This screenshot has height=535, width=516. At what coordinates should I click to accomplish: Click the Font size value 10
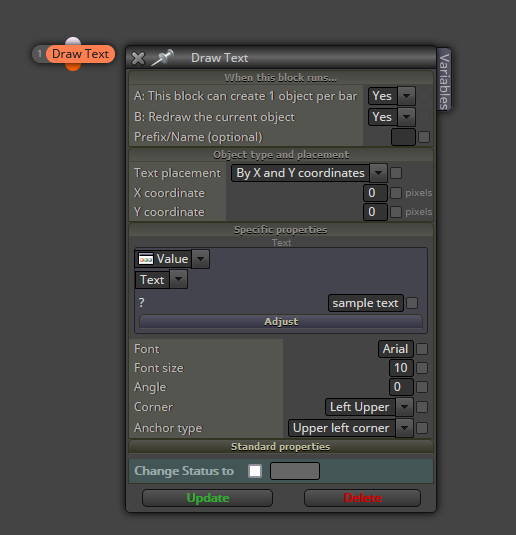[401, 368]
